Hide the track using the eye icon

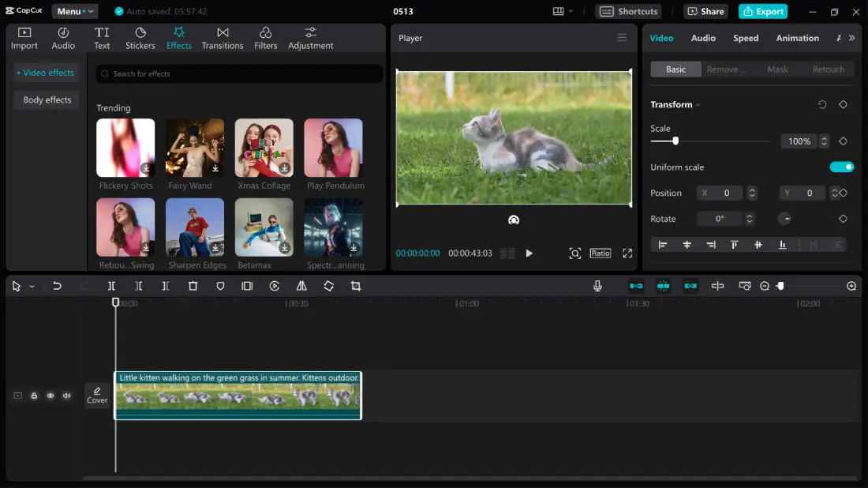[51, 396]
